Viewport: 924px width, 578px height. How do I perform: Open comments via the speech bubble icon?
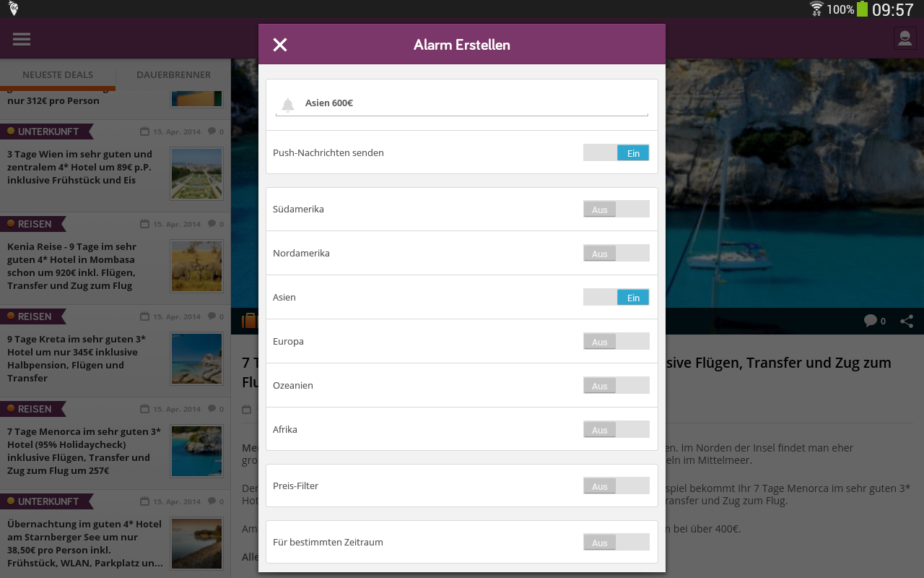[871, 321]
